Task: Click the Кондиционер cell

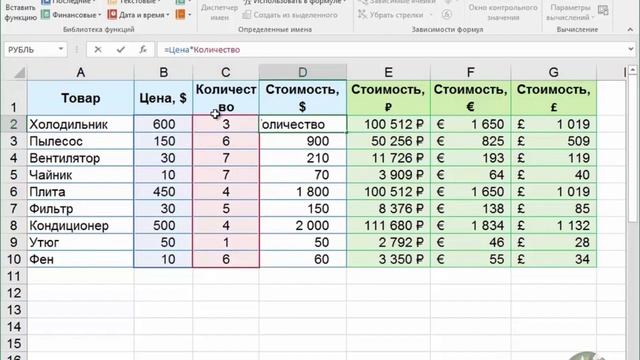Action: (x=80, y=225)
